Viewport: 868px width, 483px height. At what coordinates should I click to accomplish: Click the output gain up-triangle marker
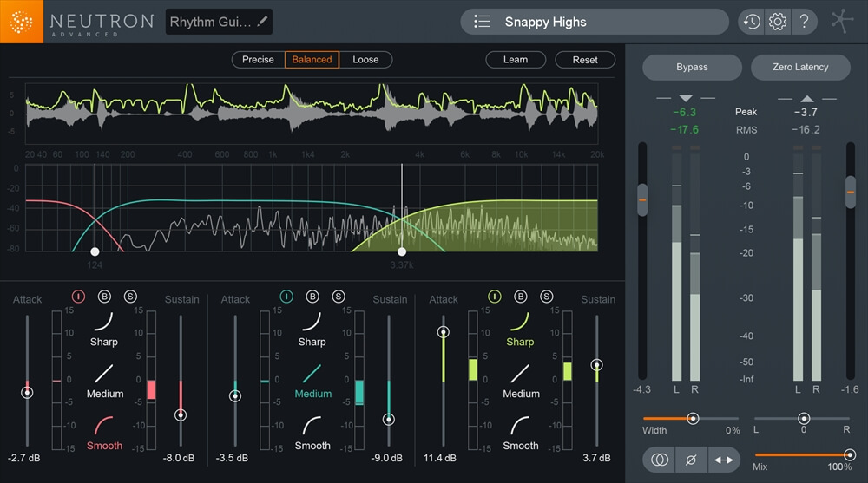point(807,99)
